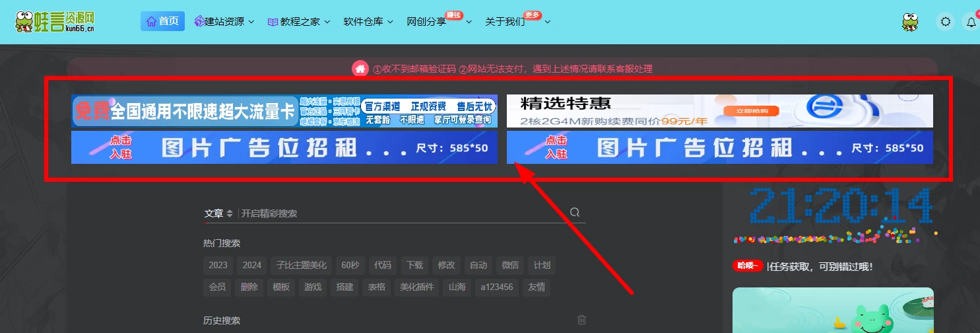This screenshot has height=333, width=980.
Task: Click the 任务获取，可别错过哦！ text
Action: (821, 266)
